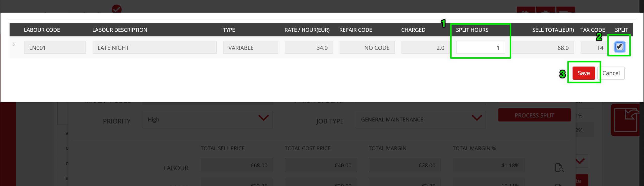The image size is (644, 186).
Task: Click the PROCESS SPLIT button in background
Action: point(534,115)
